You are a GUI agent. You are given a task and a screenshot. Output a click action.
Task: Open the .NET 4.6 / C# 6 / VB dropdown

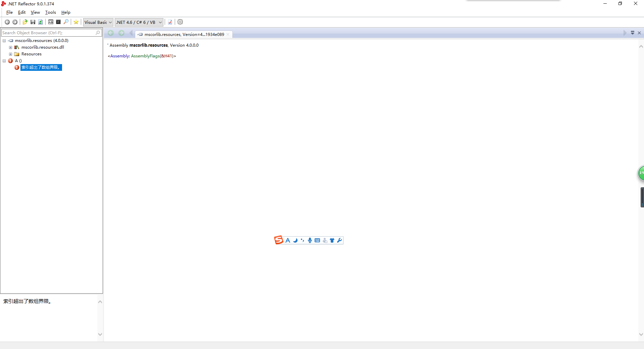click(139, 22)
